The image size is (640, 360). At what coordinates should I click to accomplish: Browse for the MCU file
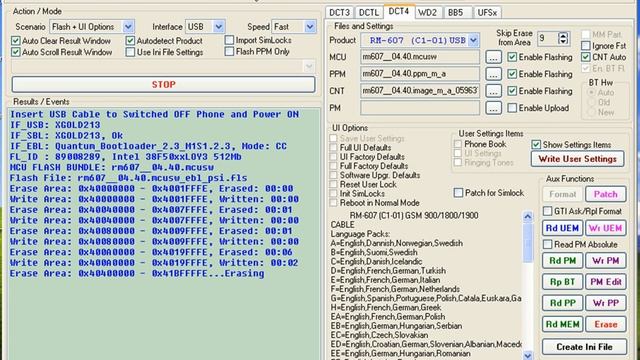[x=493, y=57]
